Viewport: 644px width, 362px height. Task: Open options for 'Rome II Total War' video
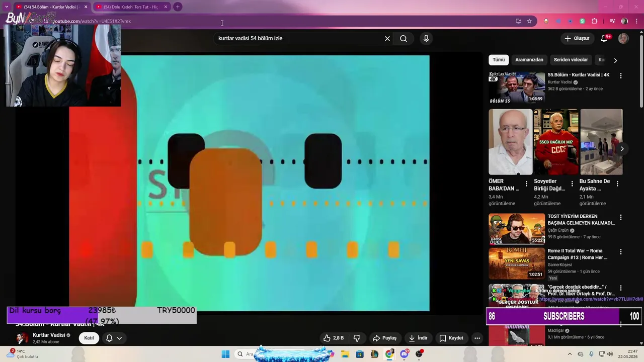[621, 251]
